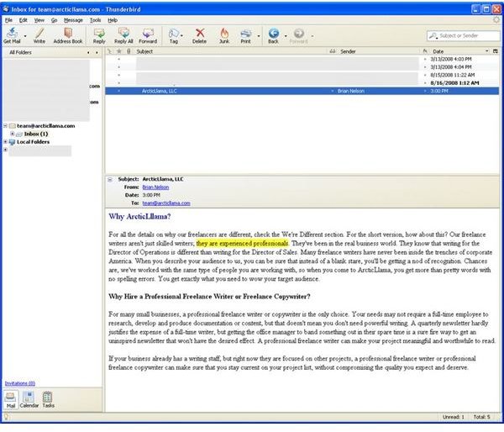
Task: Select the message dated 3/13/2008 4:04 PM
Action: 302,67
